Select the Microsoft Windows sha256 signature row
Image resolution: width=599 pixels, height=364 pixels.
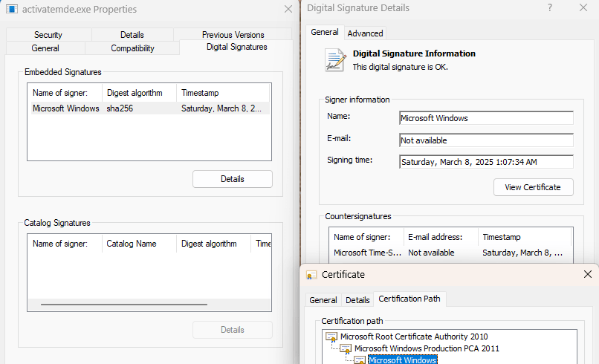tap(150, 108)
